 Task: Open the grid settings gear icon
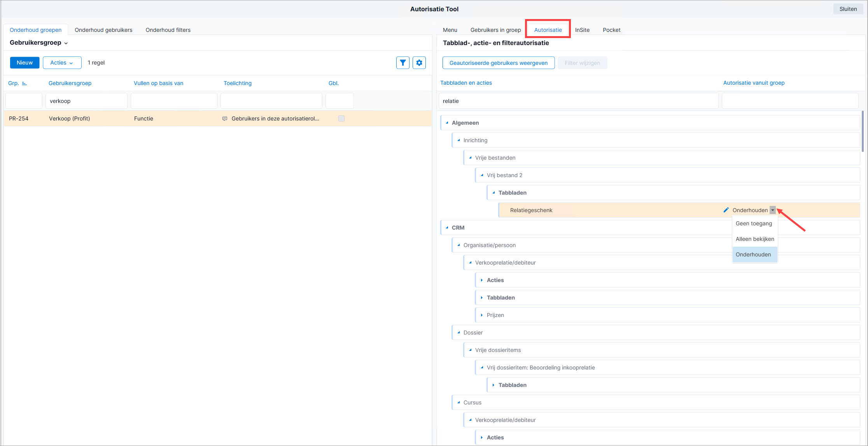419,63
